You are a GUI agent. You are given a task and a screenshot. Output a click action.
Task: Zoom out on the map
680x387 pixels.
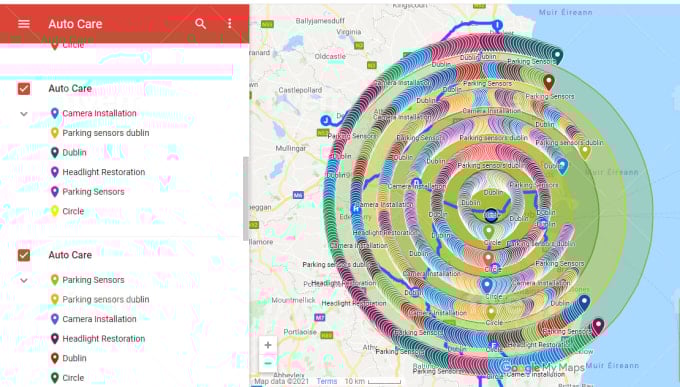click(x=268, y=363)
